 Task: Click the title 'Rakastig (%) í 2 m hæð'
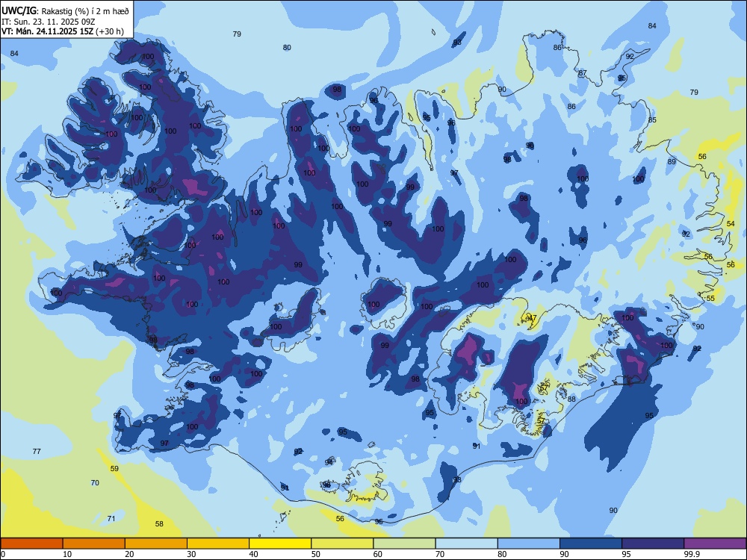(x=85, y=10)
